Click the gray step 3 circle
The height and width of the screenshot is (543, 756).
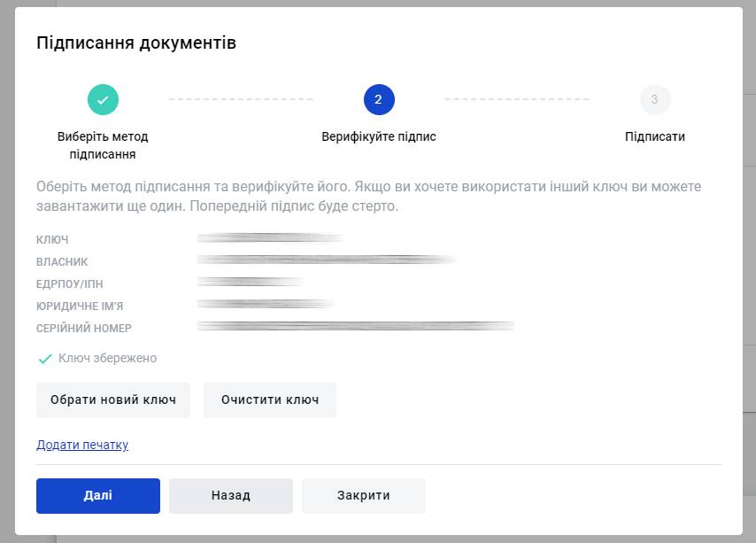(654, 99)
